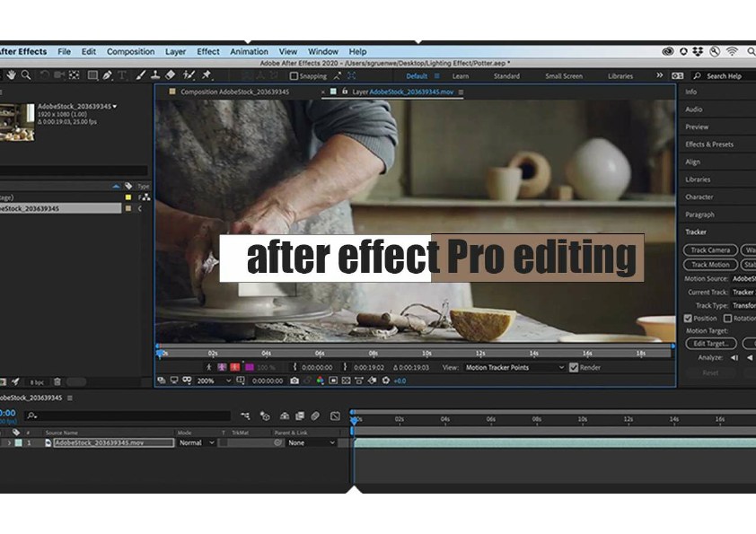Open the composition flowchart icon in timeline
This screenshot has width=756, height=534.
click(x=245, y=416)
